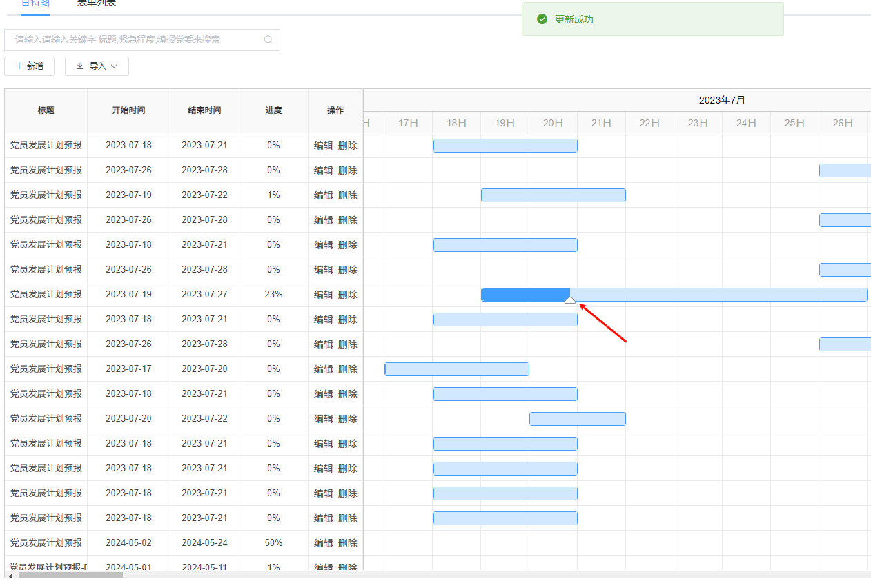This screenshot has width=871, height=588.
Task: Delete the task with 23% progress
Action: pos(348,295)
